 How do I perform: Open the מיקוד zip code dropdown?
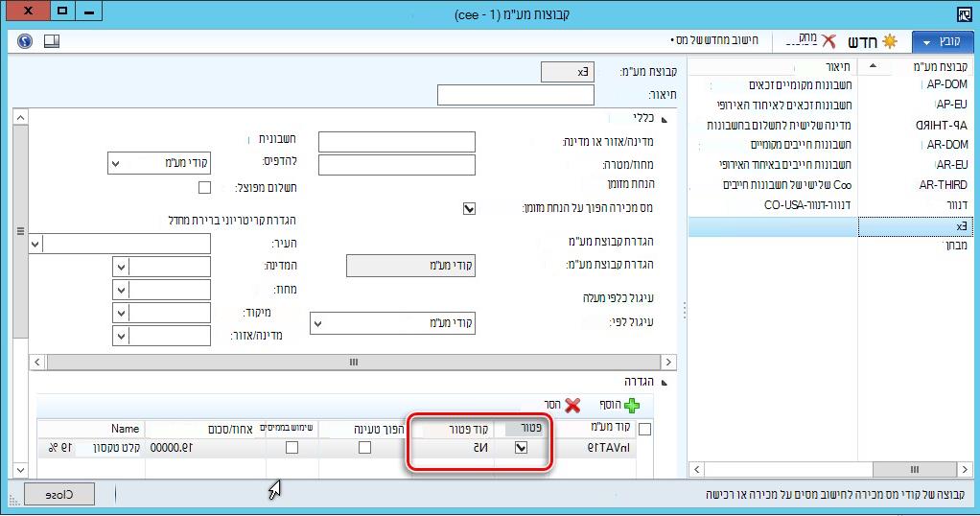(x=121, y=313)
